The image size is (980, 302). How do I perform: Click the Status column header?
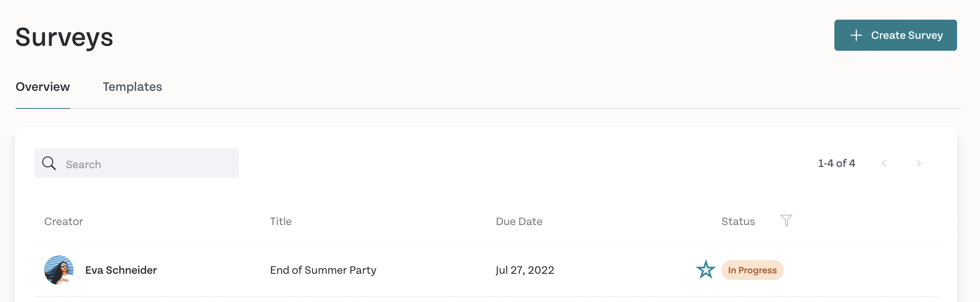[x=738, y=221]
